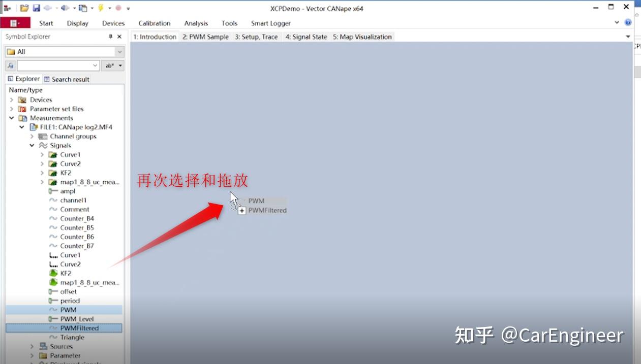Image resolution: width=641 pixels, height=364 pixels.
Task: Save the project with the Save icon
Action: [x=36, y=8]
